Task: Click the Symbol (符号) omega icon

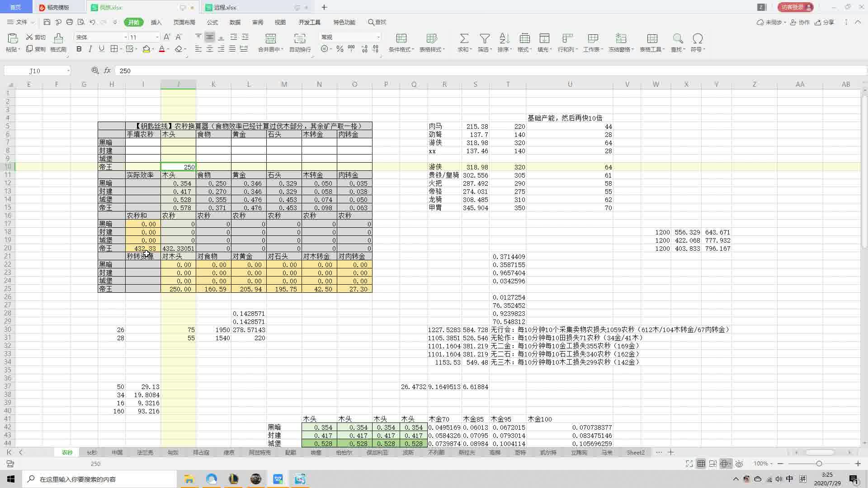Action: pos(698,38)
